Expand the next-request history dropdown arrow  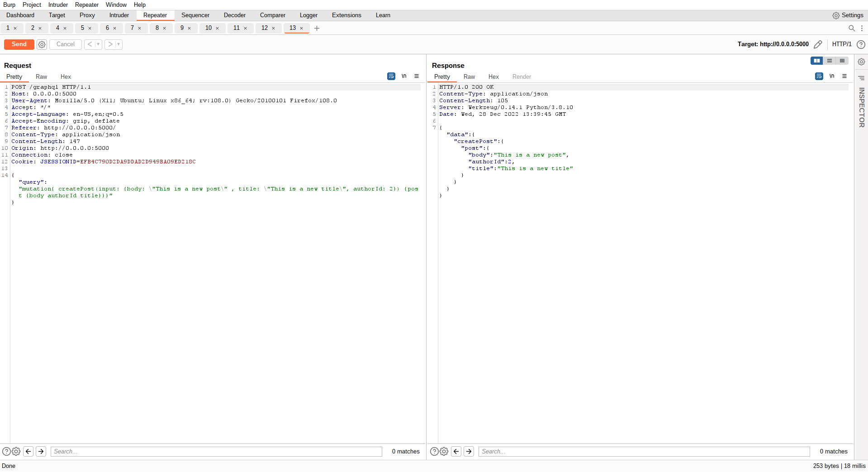pos(119,44)
